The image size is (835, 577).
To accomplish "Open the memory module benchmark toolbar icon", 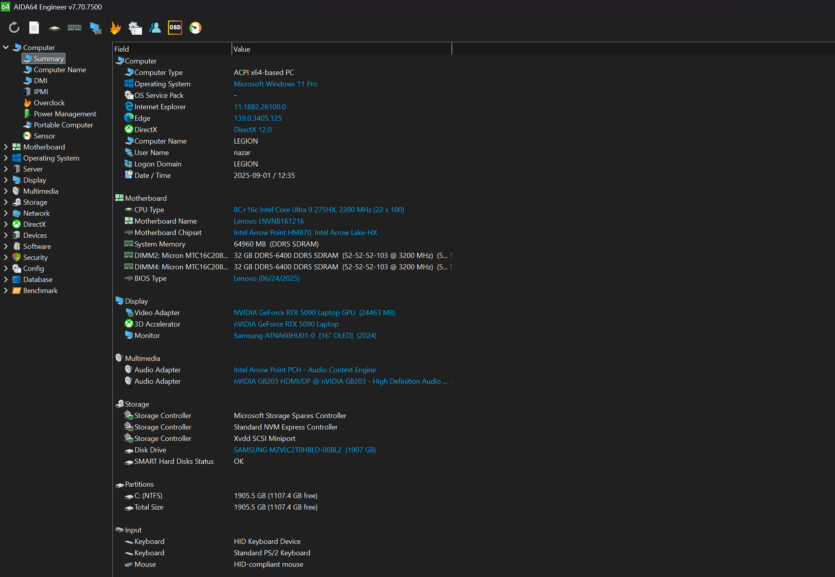I will pos(75,28).
